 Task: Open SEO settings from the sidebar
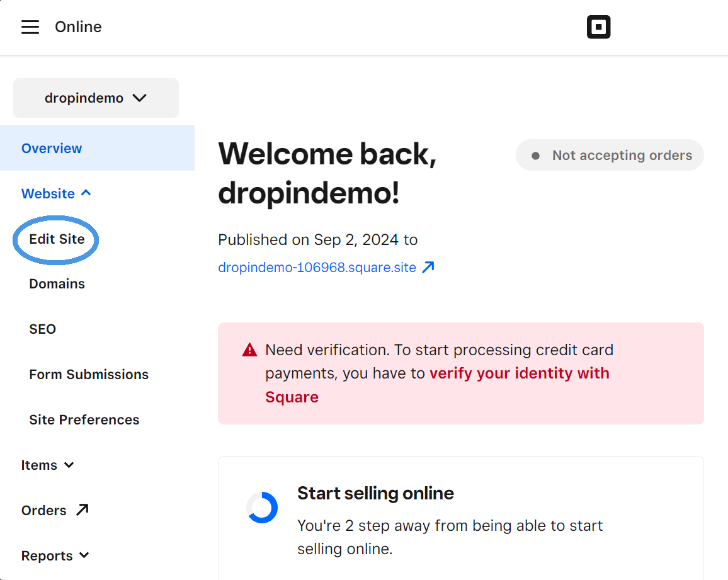pos(42,329)
